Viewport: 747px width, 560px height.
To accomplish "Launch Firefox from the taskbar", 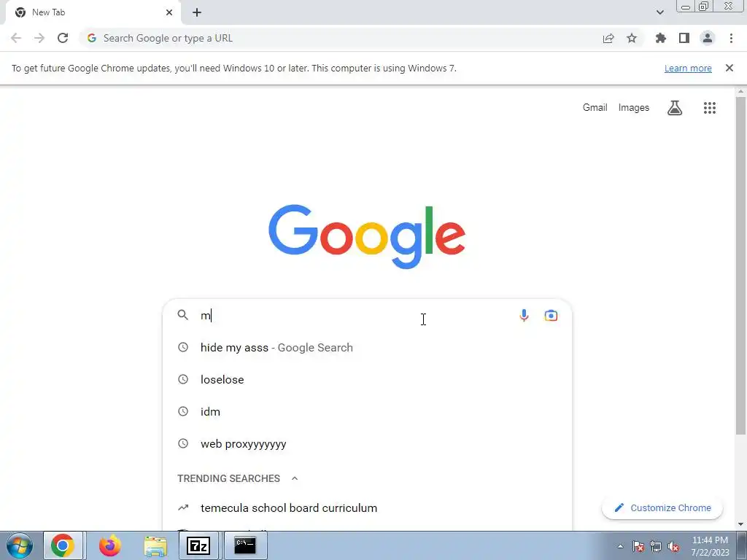I will 110,545.
